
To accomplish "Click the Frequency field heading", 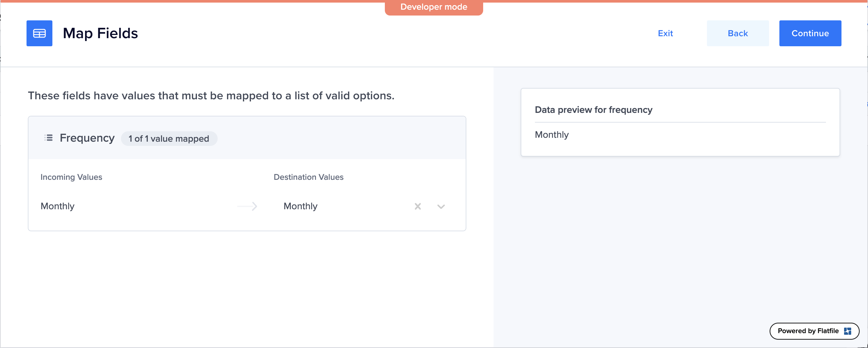I will [87, 138].
